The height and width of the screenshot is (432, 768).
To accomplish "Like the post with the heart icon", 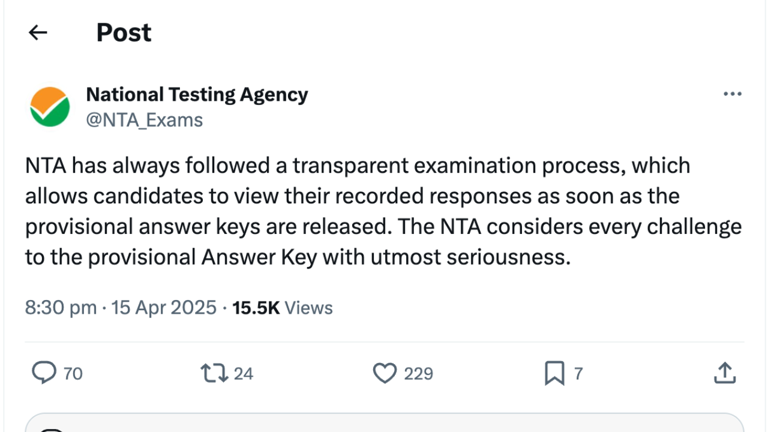I will tap(385, 373).
